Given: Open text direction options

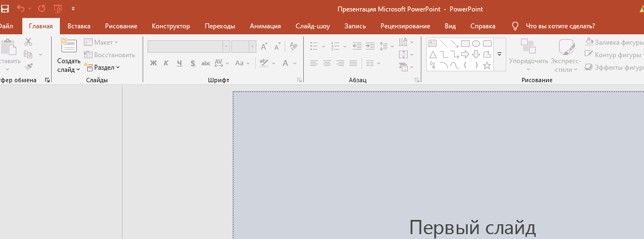Looking at the screenshot, I should (406, 42).
